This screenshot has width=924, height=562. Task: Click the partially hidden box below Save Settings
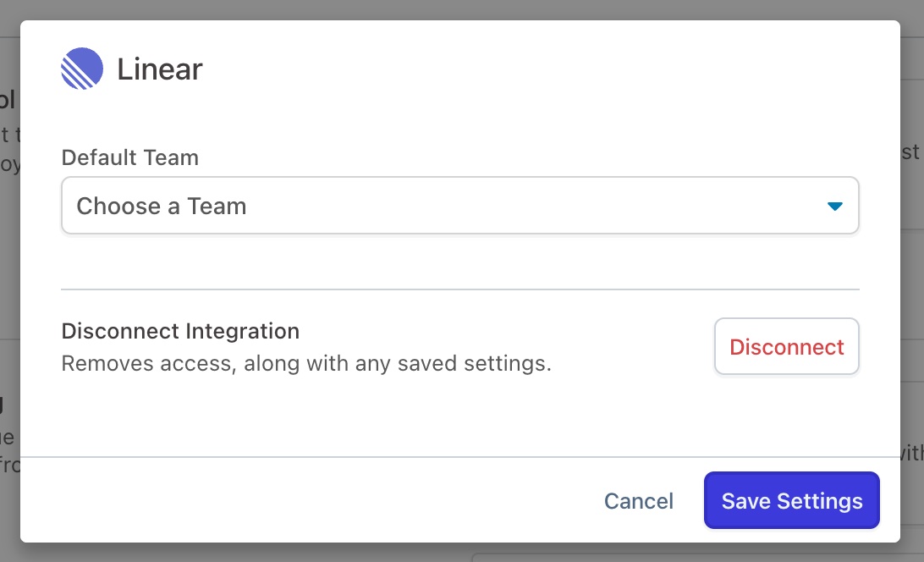[x=694, y=557]
